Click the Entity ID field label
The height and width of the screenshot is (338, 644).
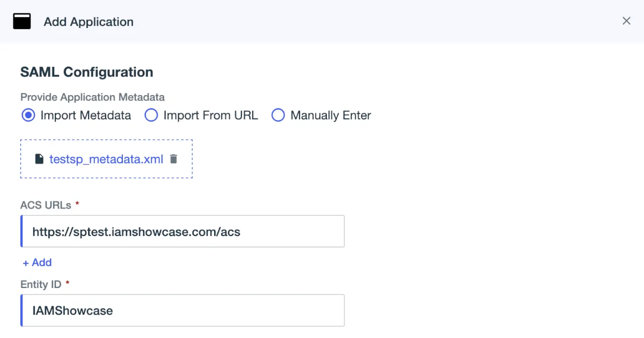(x=41, y=284)
